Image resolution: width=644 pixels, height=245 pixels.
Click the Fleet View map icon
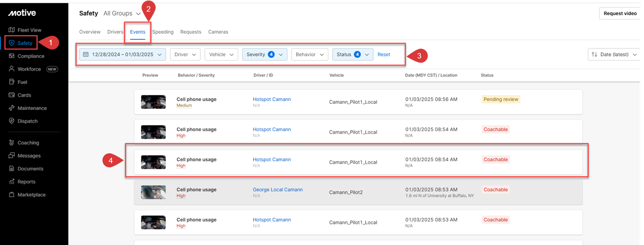(x=12, y=30)
